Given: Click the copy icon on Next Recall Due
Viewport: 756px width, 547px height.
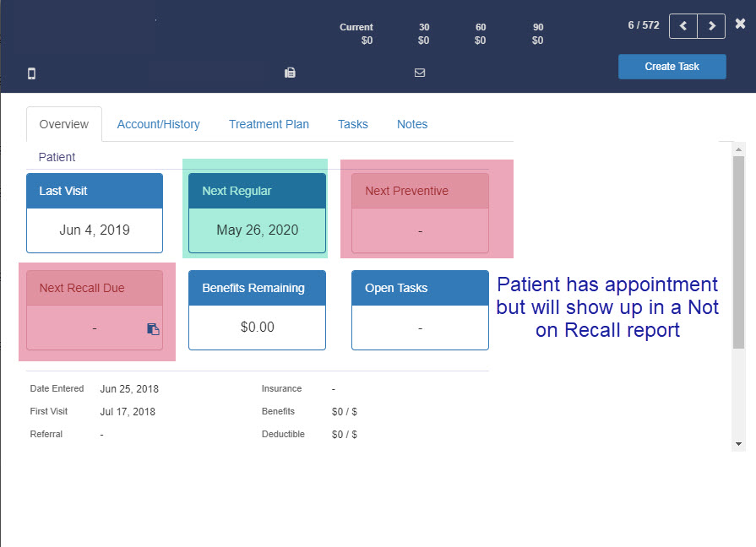Looking at the screenshot, I should click(153, 330).
